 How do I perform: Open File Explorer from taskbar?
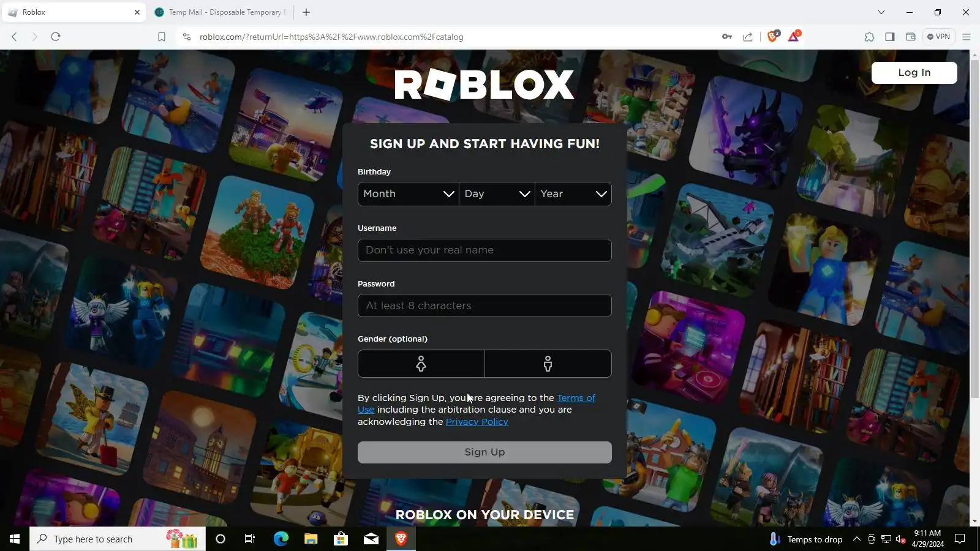click(x=311, y=539)
